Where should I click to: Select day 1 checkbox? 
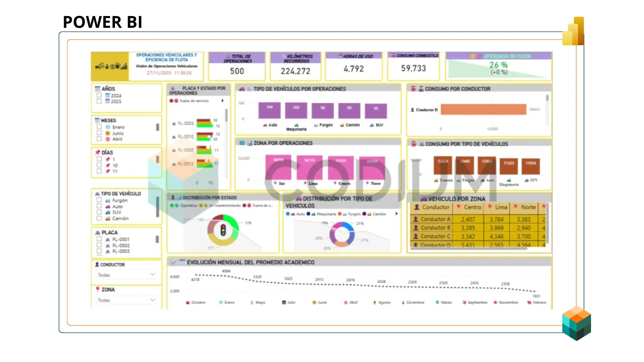click(99, 159)
